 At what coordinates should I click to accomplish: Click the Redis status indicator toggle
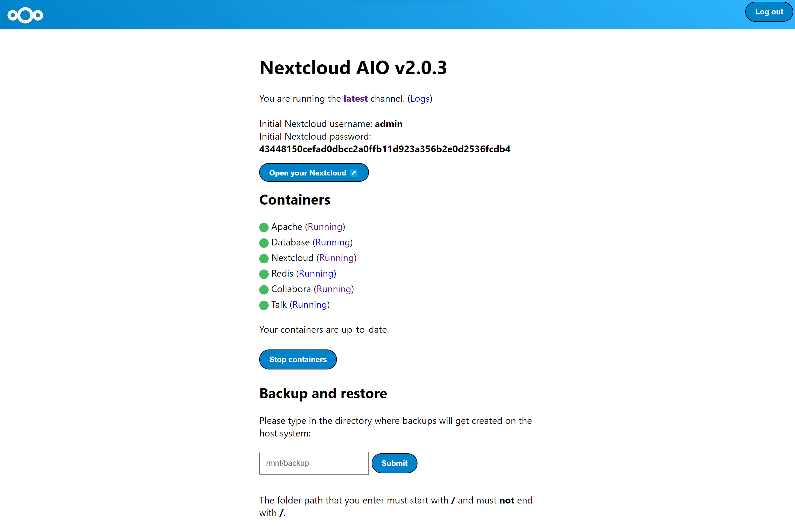[x=263, y=274]
